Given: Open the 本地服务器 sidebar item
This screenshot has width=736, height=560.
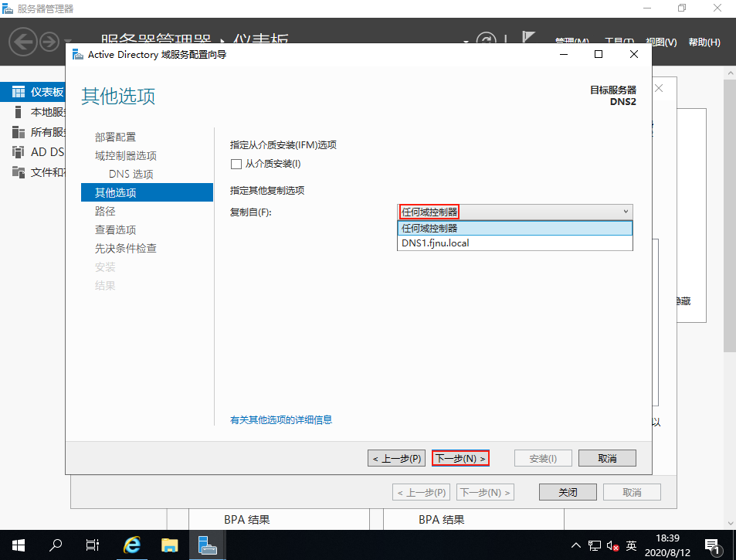Looking at the screenshot, I should click(33, 112).
